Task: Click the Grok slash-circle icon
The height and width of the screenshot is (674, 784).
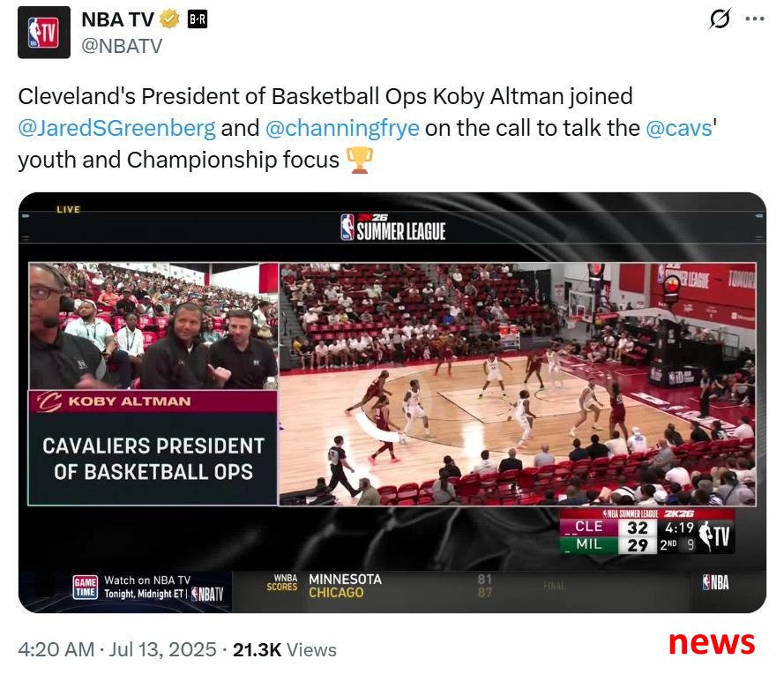Action: (720, 19)
